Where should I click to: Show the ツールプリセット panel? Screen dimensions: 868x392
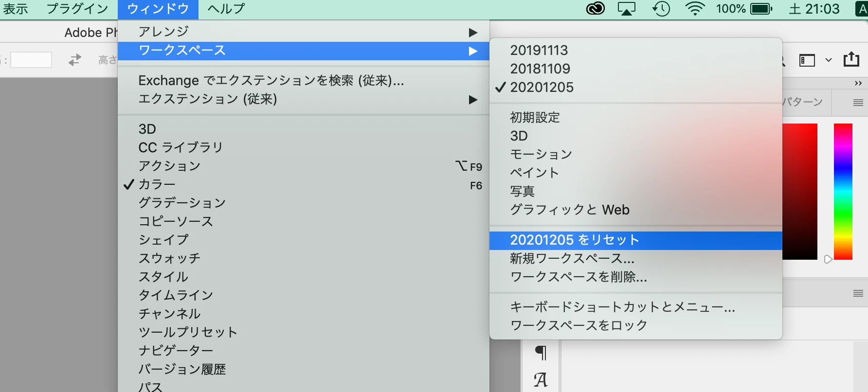(x=304, y=333)
